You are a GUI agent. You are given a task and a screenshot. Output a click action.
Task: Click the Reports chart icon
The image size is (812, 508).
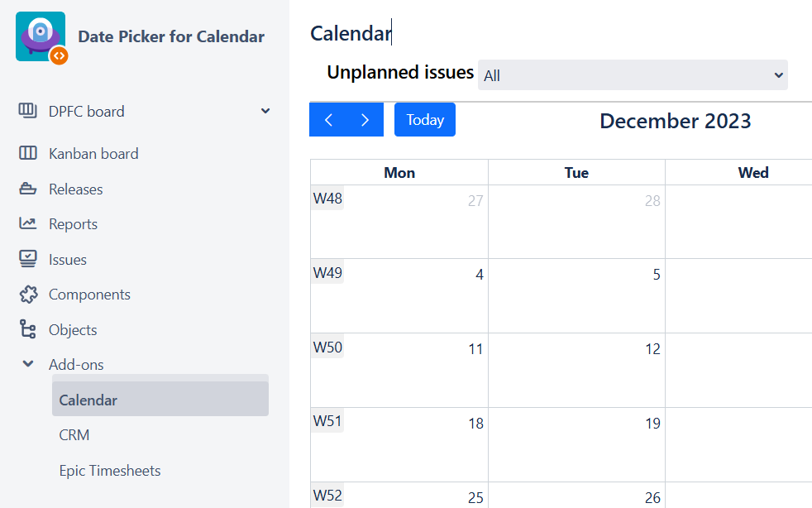[28, 223]
